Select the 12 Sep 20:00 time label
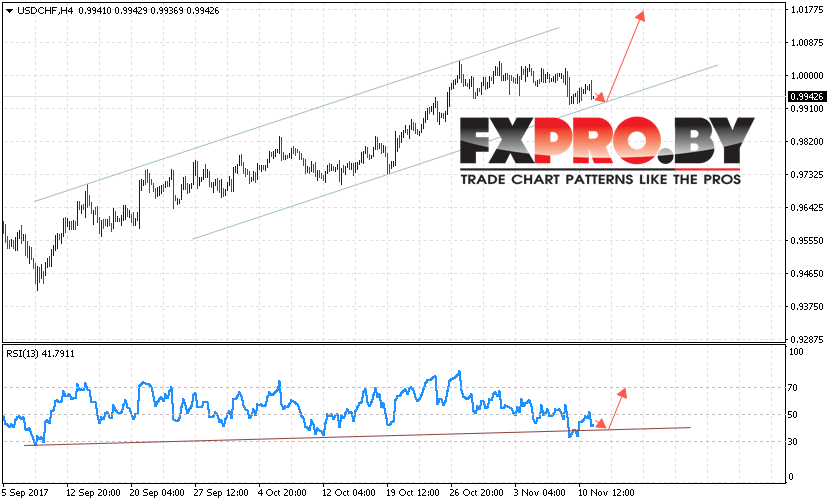The height and width of the screenshot is (504, 828). coord(93,493)
